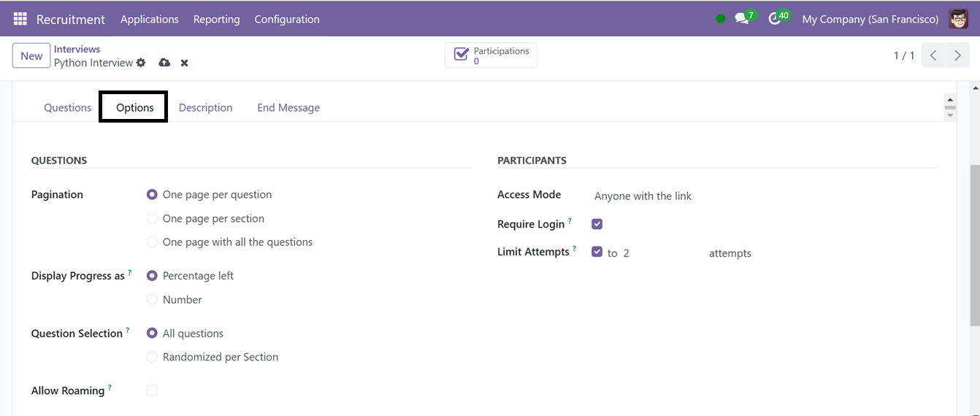980x416 pixels.
Task: Click the Recruitment app title
Action: pos(71,19)
